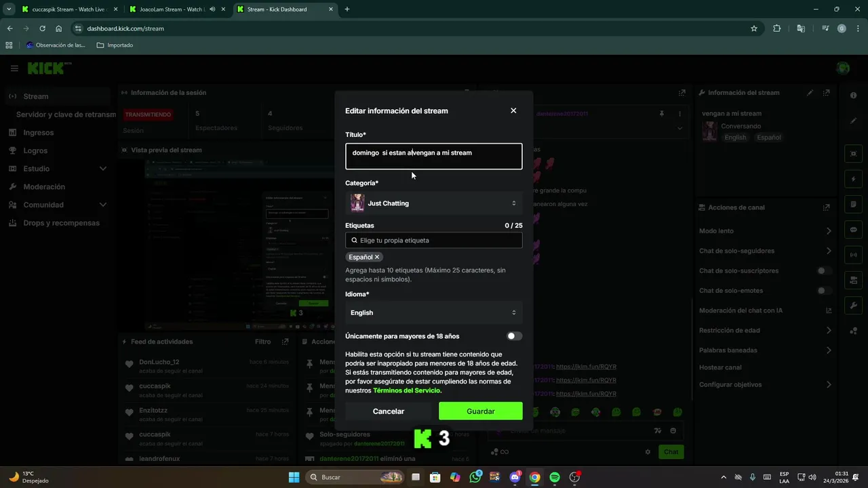Click the stream preview icon in right rail
This screenshot has height=488, width=868.
point(854,154)
